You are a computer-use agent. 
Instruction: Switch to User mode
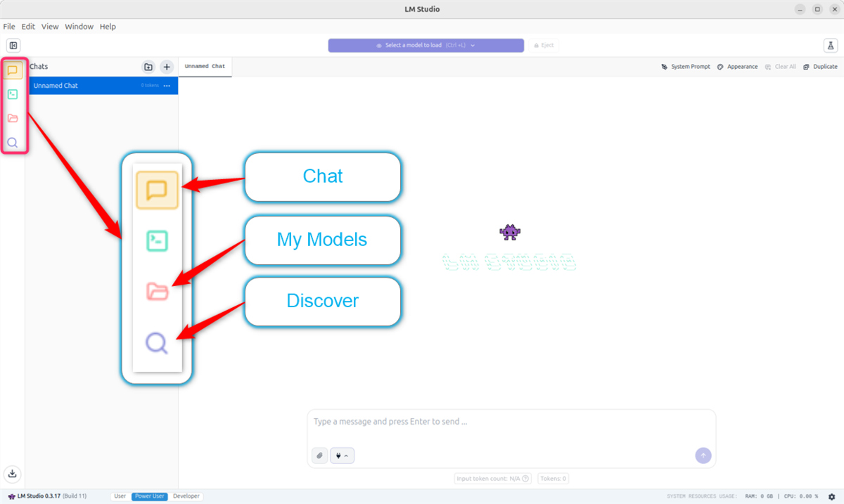(120, 496)
